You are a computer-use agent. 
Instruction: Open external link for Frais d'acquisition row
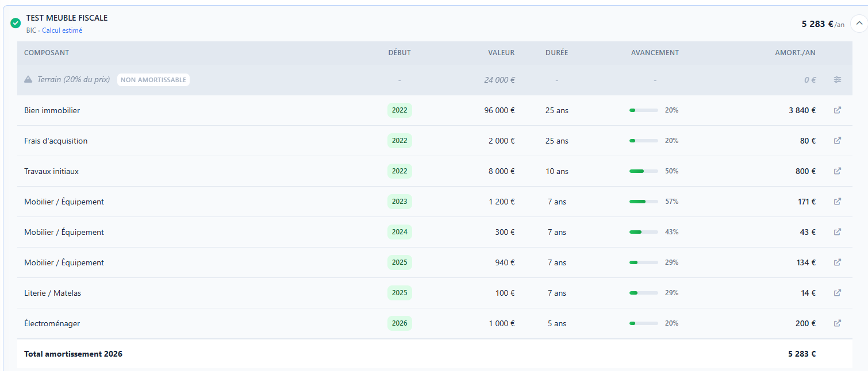(837, 141)
